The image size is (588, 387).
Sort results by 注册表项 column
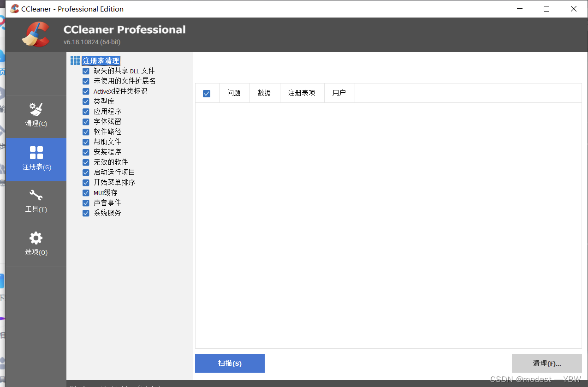pyautogui.click(x=302, y=93)
